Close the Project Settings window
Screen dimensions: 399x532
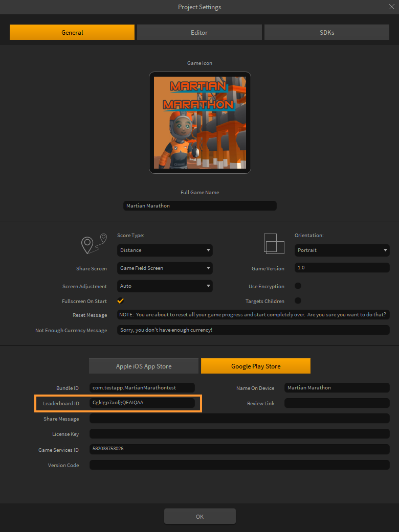392,7
